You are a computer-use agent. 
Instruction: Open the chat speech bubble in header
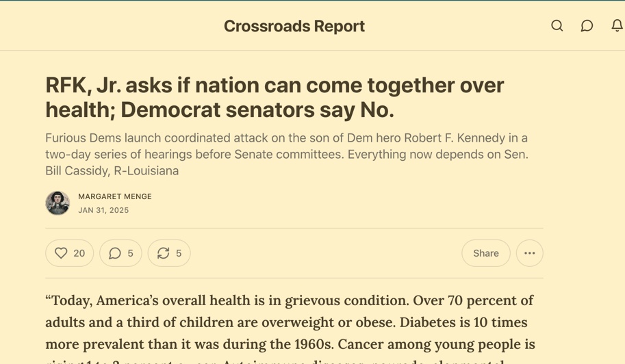pyautogui.click(x=587, y=26)
